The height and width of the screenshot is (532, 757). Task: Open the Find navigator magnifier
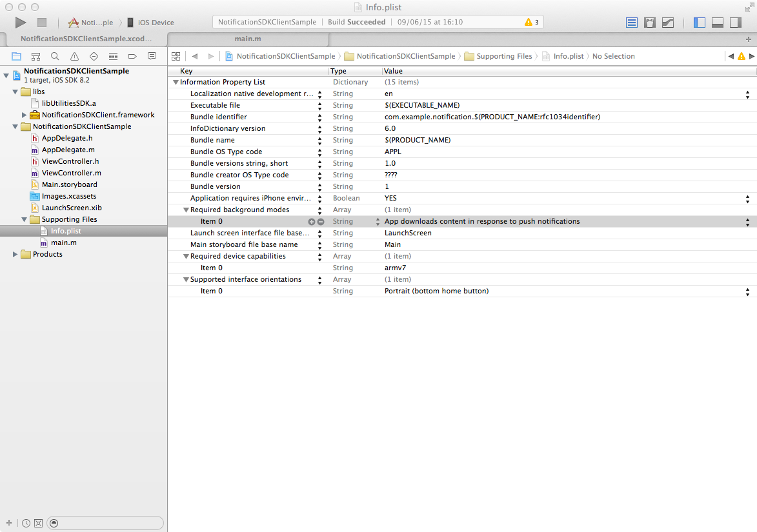[x=55, y=57]
